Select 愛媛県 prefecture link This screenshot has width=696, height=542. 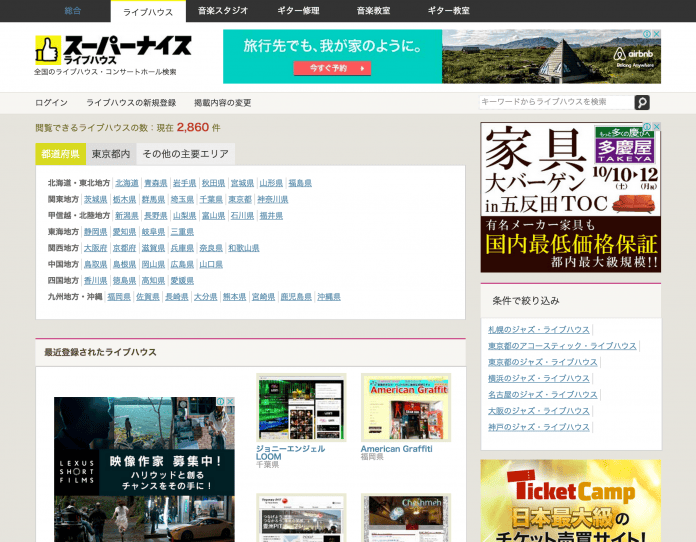click(x=182, y=281)
